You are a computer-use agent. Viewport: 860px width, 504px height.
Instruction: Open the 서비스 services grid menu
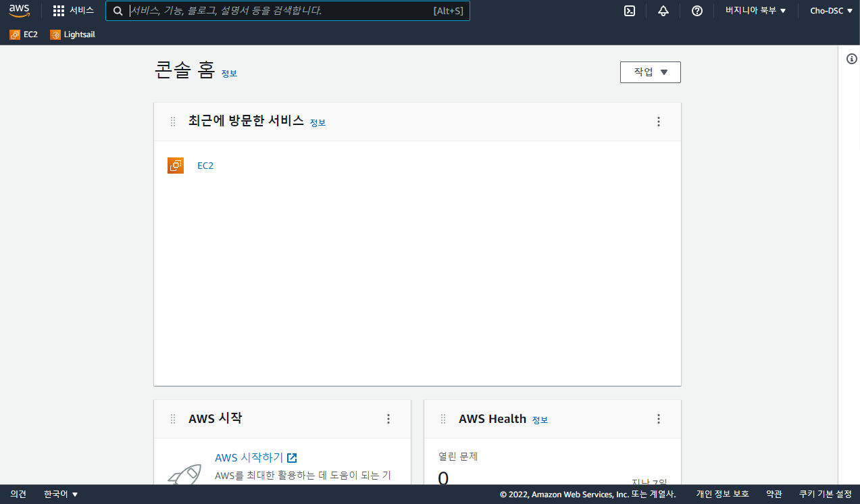74,11
